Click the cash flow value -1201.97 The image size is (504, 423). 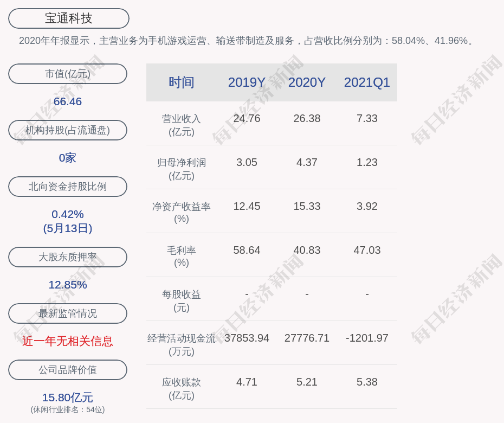[367, 338]
